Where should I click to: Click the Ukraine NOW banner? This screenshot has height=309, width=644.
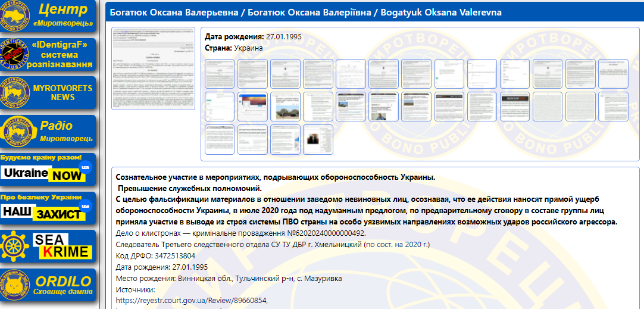48,170
